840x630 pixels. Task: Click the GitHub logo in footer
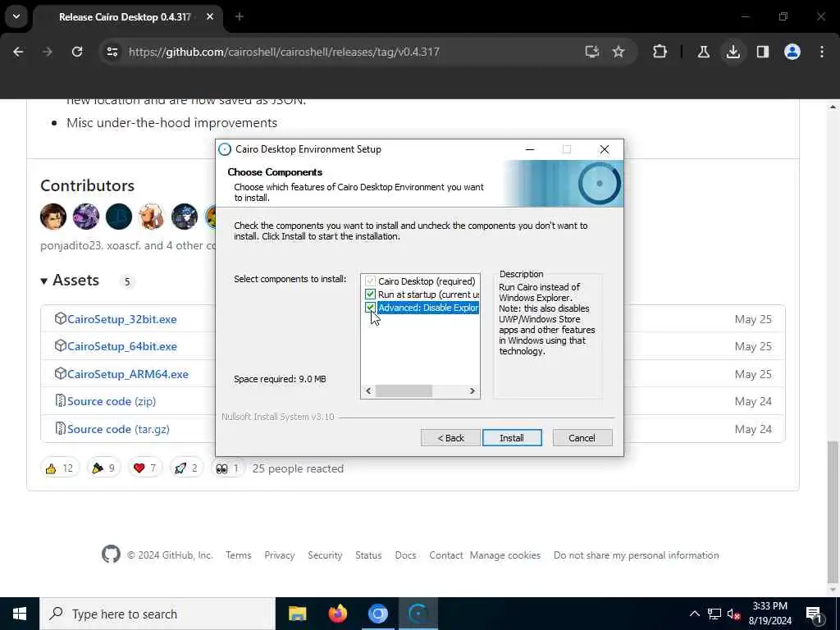pyautogui.click(x=111, y=555)
